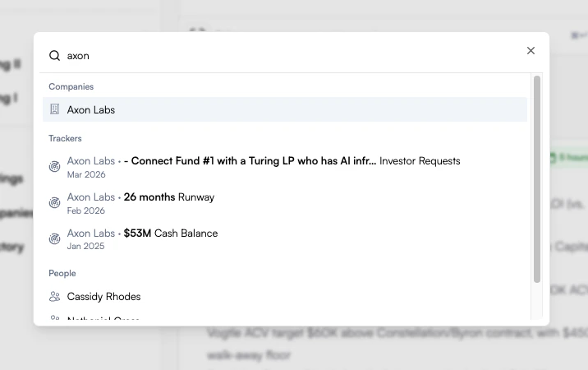Image resolution: width=588 pixels, height=370 pixels.
Task: Click the building icon beside Axon Labs
Action: click(x=55, y=109)
